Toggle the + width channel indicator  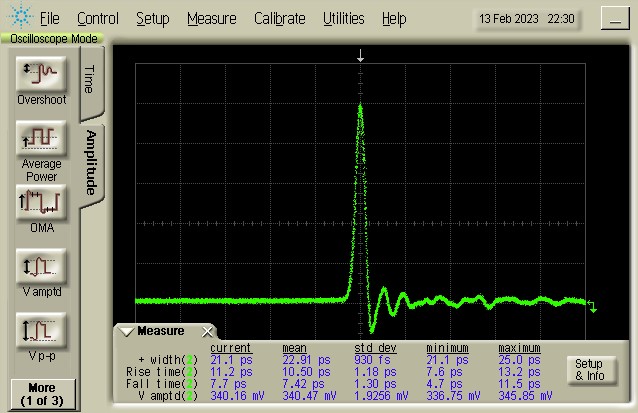191,359
